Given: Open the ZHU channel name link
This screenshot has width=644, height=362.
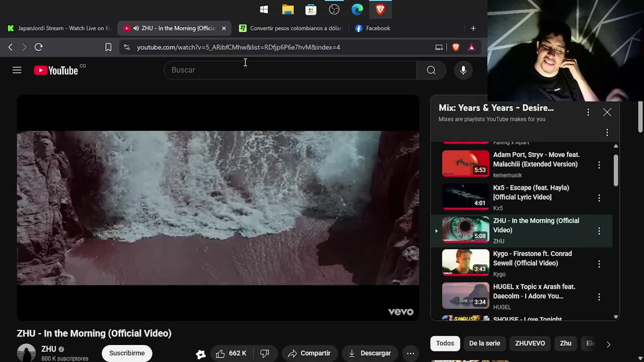Looking at the screenshot, I should coord(49,349).
